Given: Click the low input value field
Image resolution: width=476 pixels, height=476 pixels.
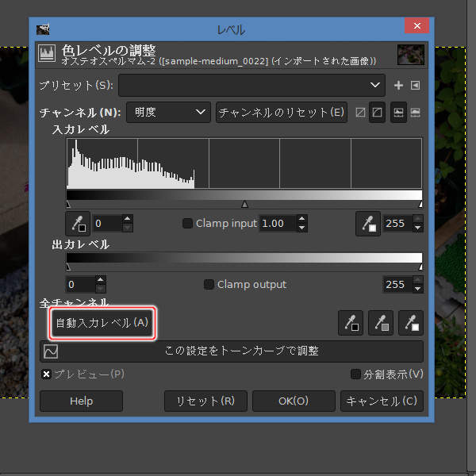Looking at the screenshot, I should click(107, 224).
